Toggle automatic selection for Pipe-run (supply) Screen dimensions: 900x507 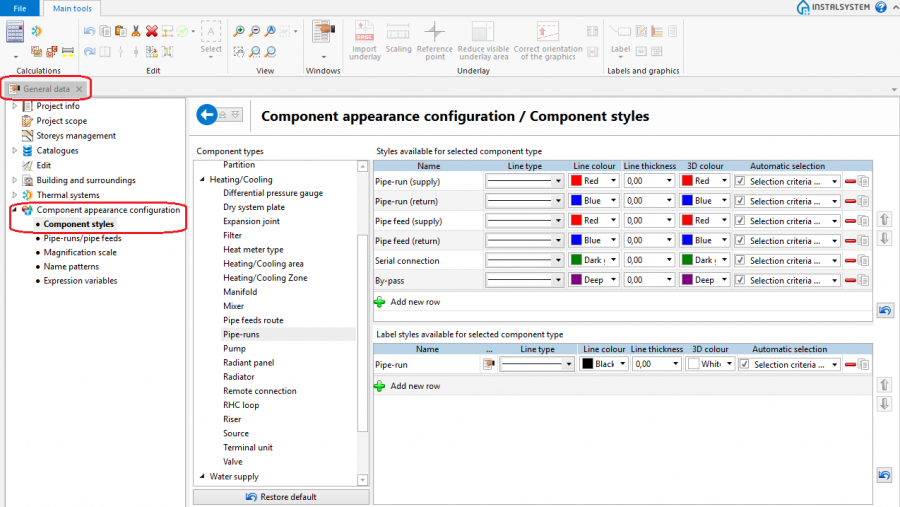click(740, 181)
